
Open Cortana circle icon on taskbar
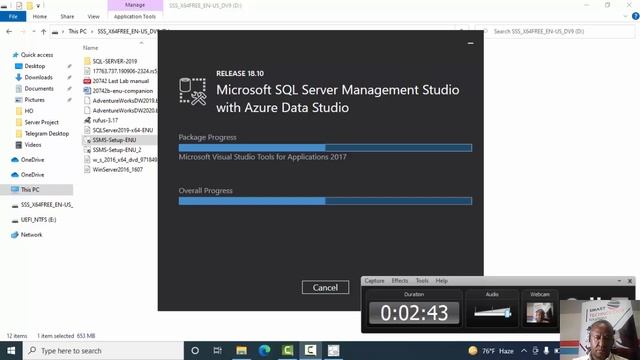pos(195,351)
